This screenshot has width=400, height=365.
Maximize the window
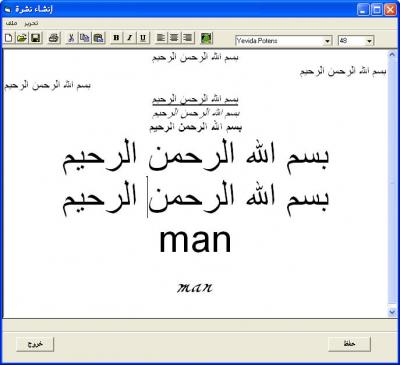376,10
